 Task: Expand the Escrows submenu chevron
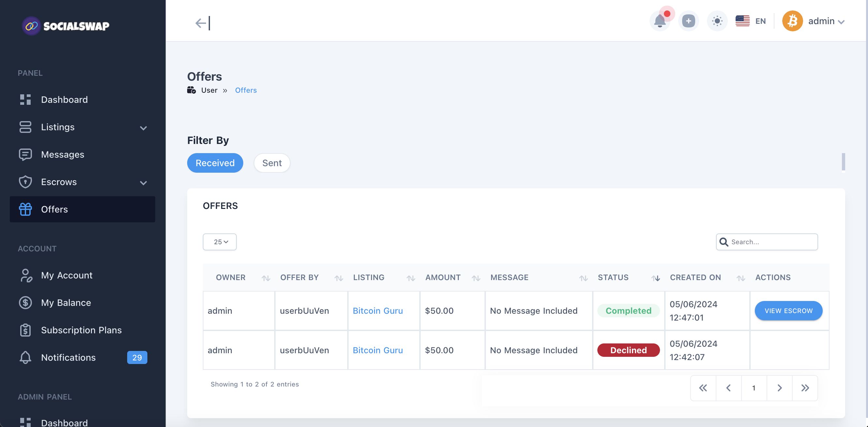[143, 183]
